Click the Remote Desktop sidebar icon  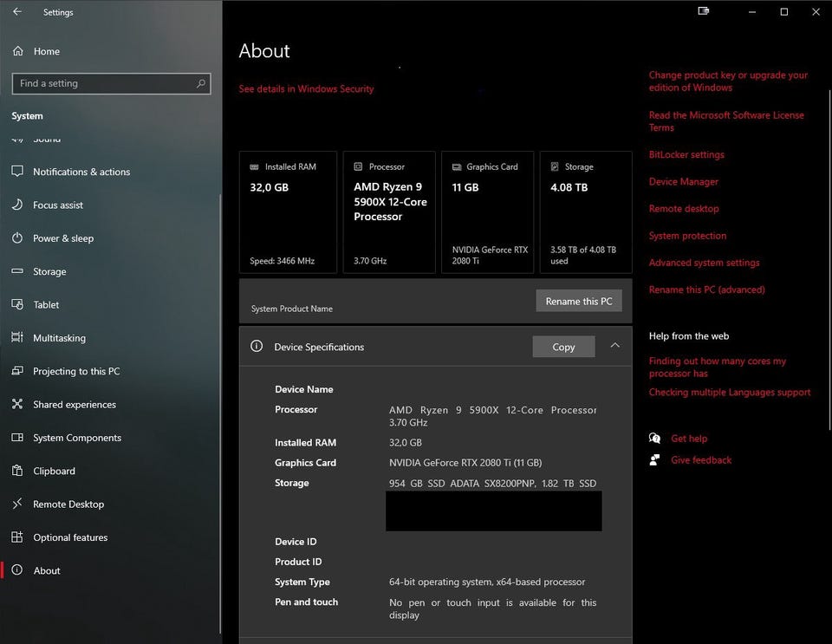click(17, 504)
